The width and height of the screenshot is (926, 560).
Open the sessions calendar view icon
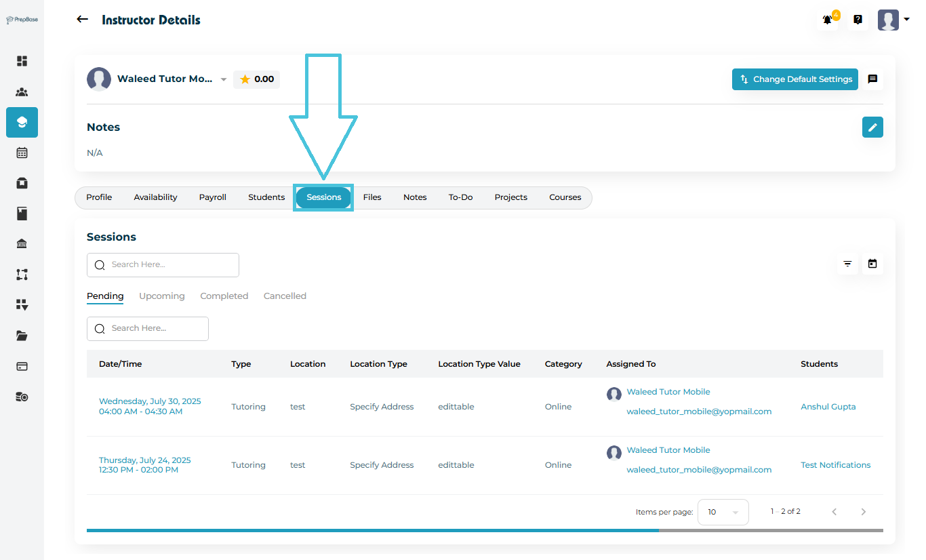pos(872,264)
